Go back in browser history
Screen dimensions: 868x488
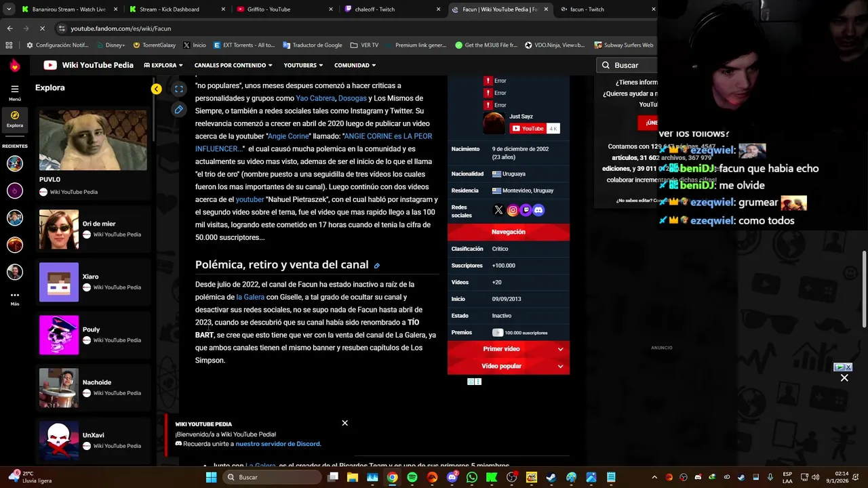point(9,28)
